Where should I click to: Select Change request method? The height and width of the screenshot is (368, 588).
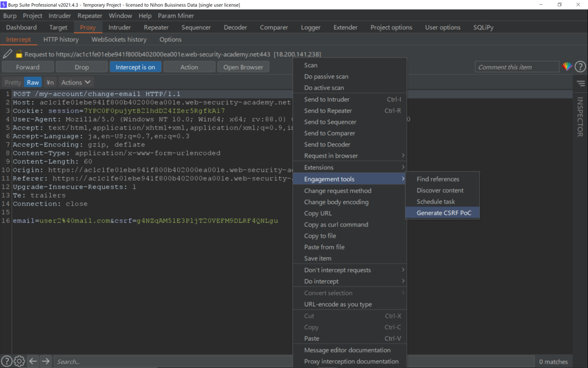click(350, 190)
